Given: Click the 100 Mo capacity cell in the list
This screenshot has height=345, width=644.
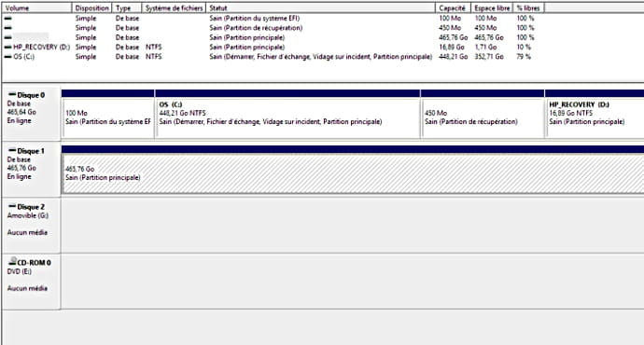Looking at the screenshot, I should click(450, 19).
